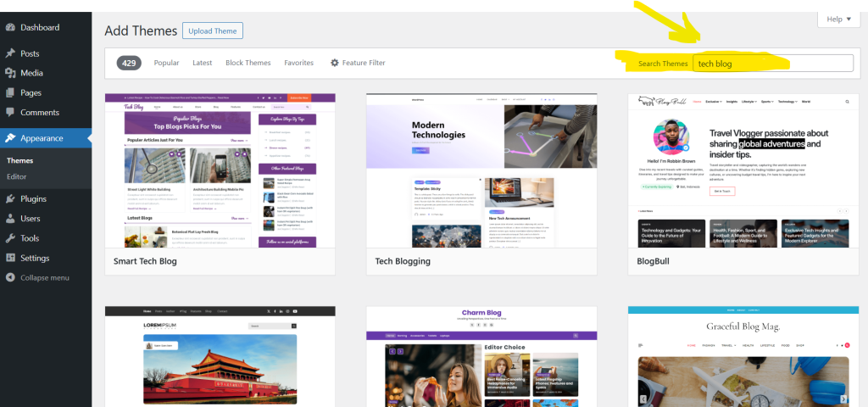Open Themes submenu link

click(20, 160)
